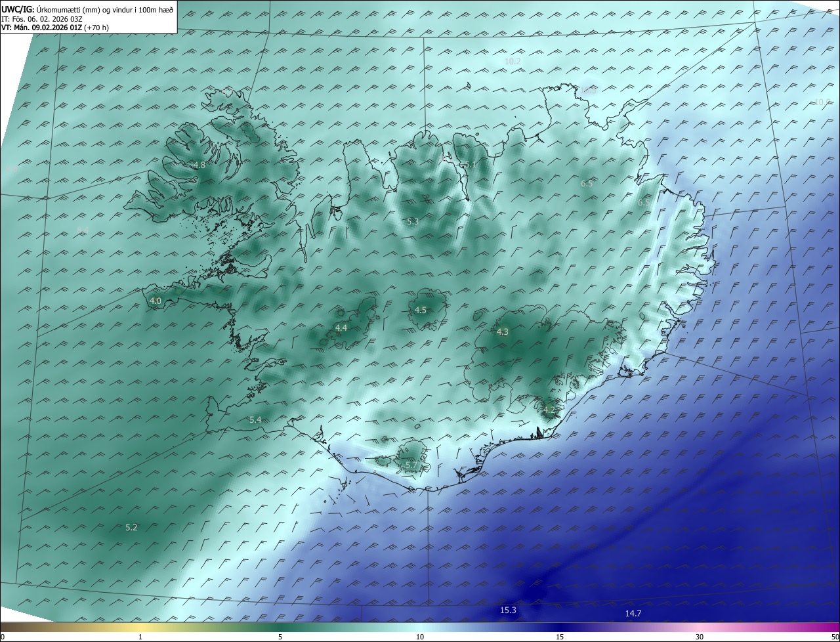
Task: Click the 4.5 value on the glacier
Action: [421, 310]
